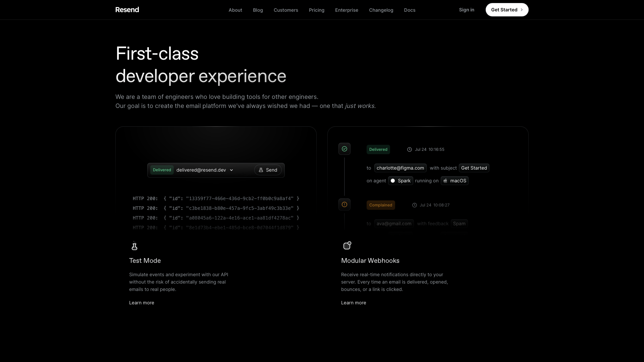
Task: Click the macOS chip
Action: coord(454,181)
